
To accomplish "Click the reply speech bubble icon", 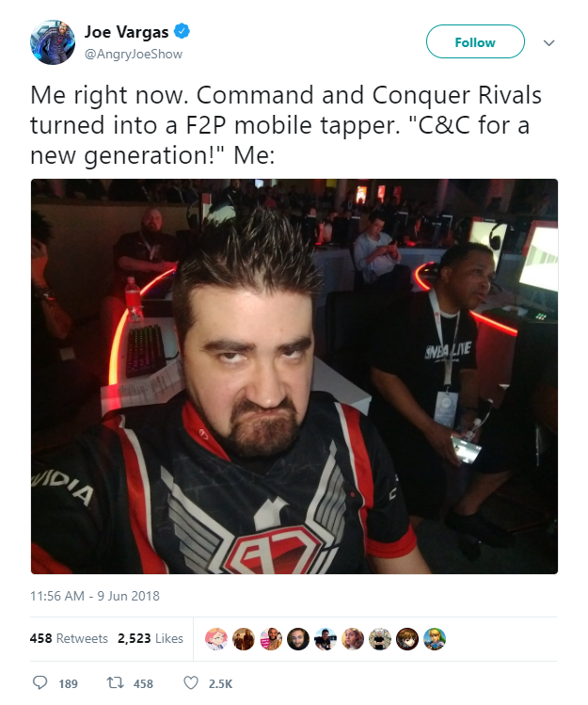I will pyautogui.click(x=40, y=683).
